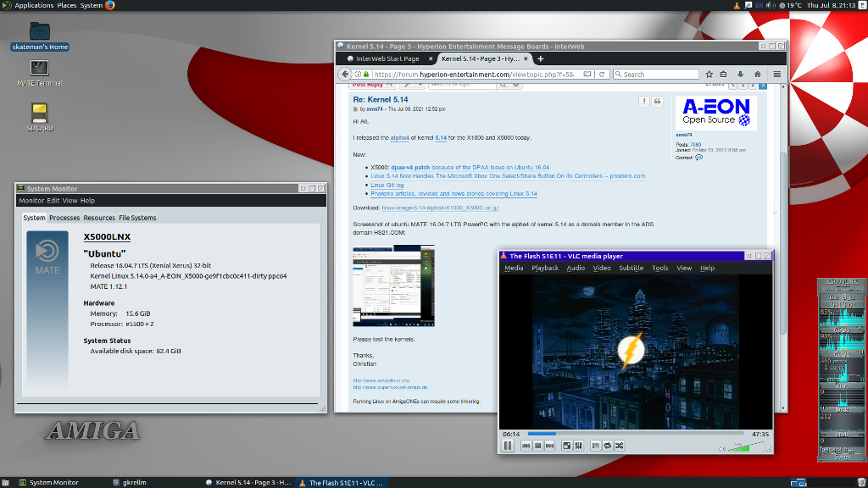Open the VLC Tools menu
Image resolution: width=868 pixels, height=488 pixels.
pos(659,268)
